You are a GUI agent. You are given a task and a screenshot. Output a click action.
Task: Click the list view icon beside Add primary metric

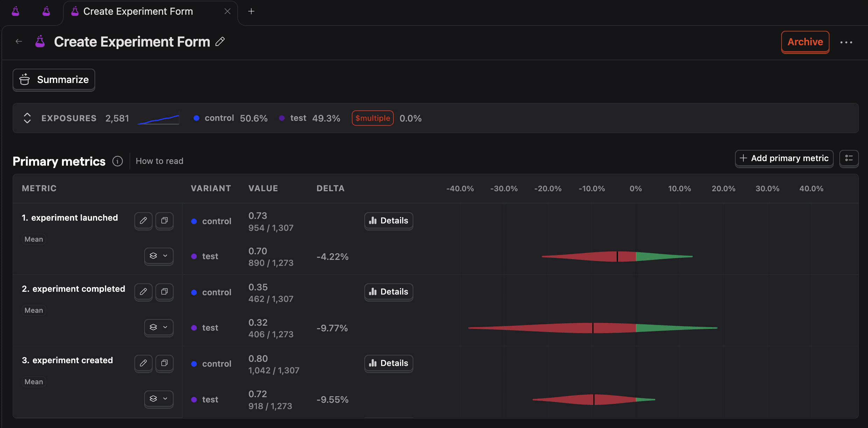click(x=849, y=158)
